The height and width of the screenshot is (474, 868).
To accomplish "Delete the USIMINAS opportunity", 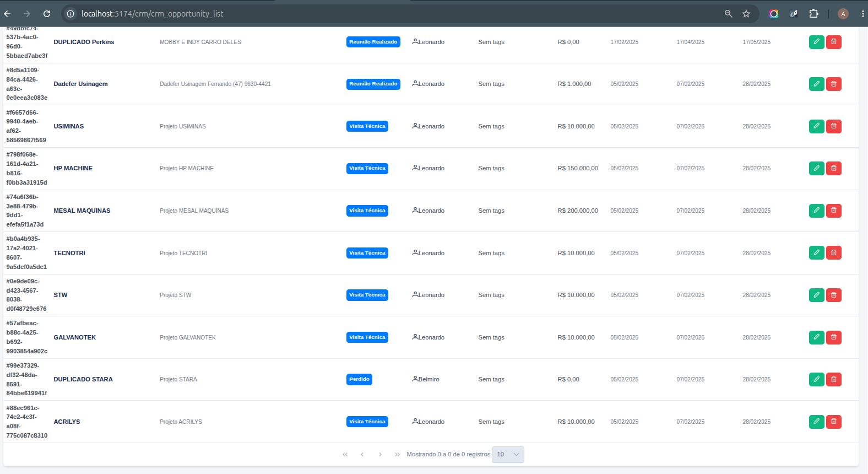I will (834, 126).
